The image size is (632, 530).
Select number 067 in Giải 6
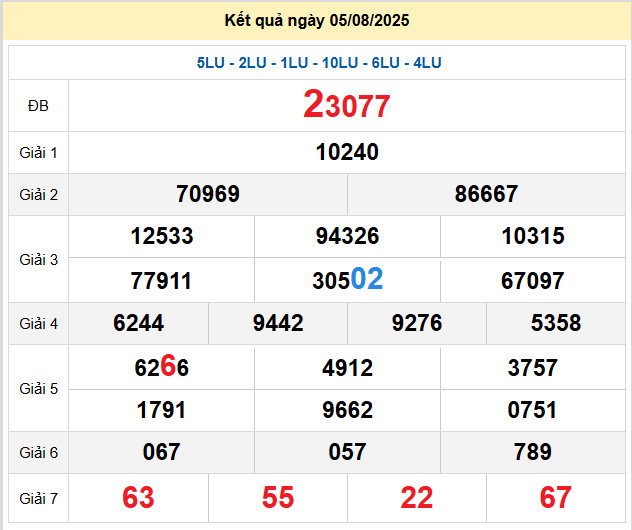point(161,451)
